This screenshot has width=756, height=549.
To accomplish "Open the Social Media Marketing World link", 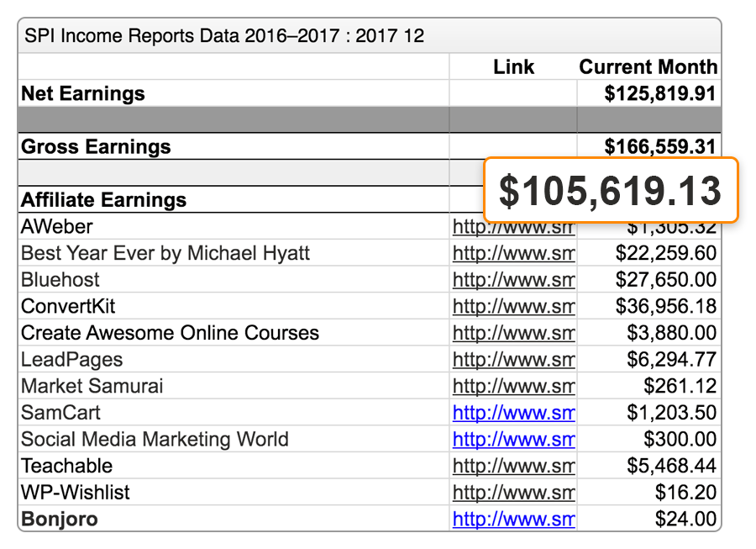I will click(513, 439).
